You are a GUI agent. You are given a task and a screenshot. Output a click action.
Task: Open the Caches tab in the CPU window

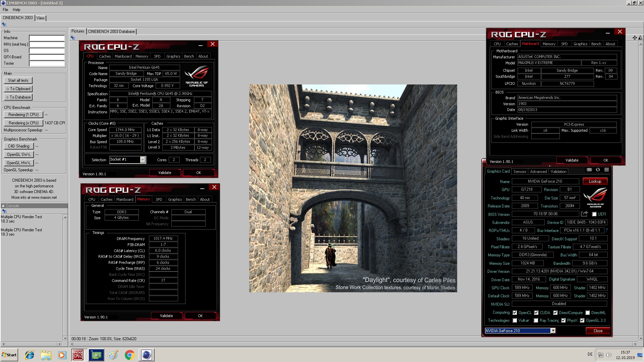tap(105, 56)
